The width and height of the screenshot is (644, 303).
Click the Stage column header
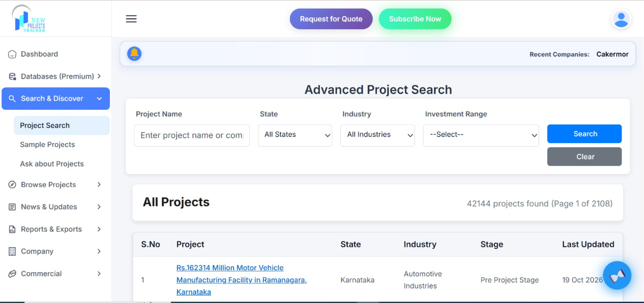tap(492, 244)
